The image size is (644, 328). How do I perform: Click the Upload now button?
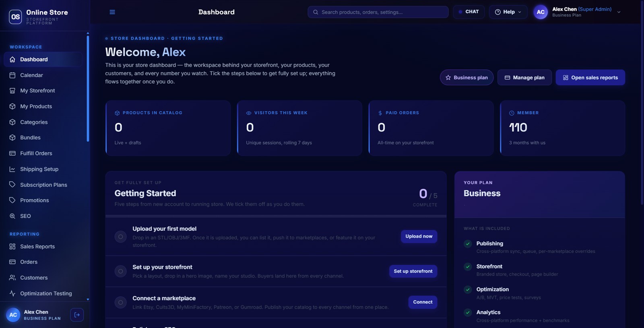(x=419, y=236)
